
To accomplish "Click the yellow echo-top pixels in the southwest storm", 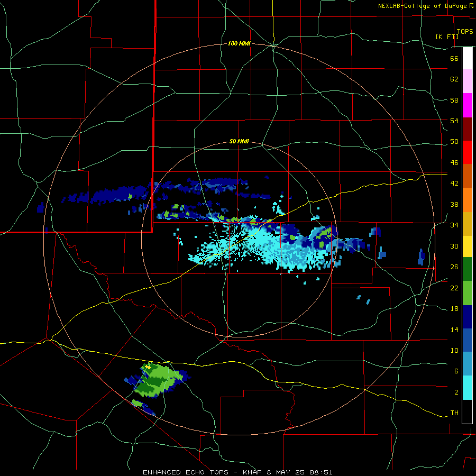I will (x=148, y=367).
